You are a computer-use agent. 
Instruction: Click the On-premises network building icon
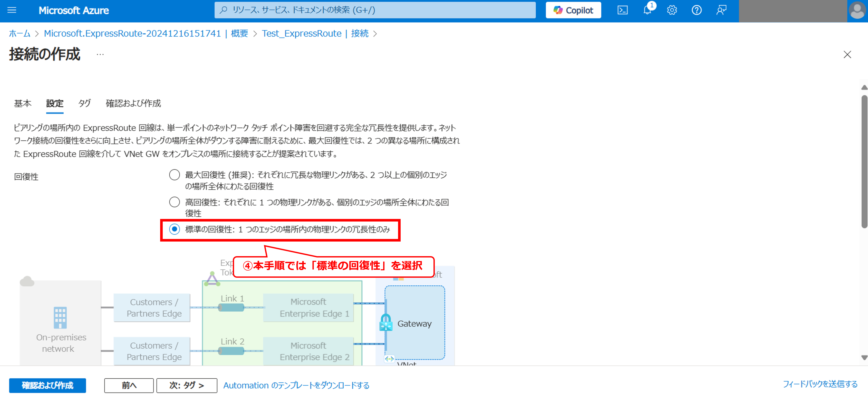click(x=60, y=318)
